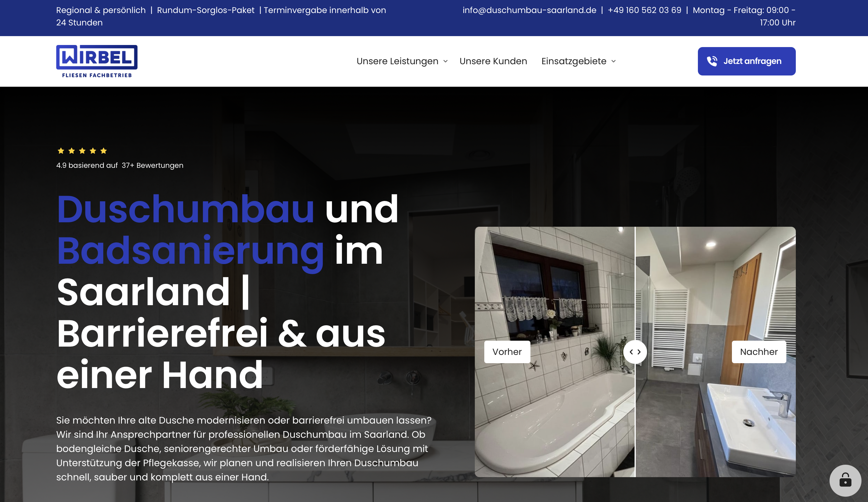Click the 'Regional & persönlich' text
This screenshot has height=502, width=868.
(101, 10)
